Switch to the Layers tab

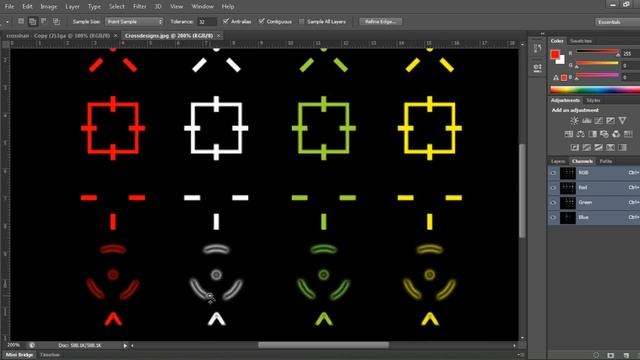coord(558,161)
